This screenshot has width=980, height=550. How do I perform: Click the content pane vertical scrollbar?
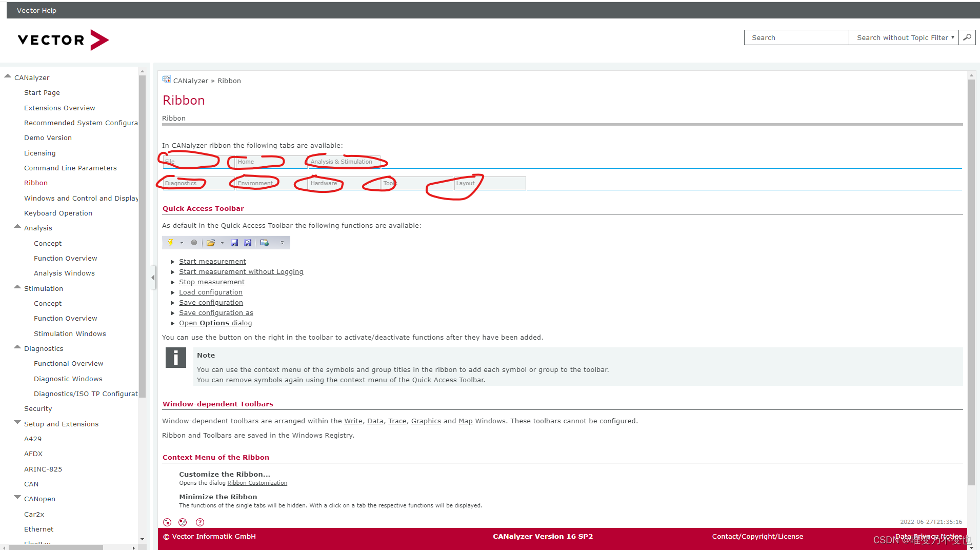(x=971, y=282)
